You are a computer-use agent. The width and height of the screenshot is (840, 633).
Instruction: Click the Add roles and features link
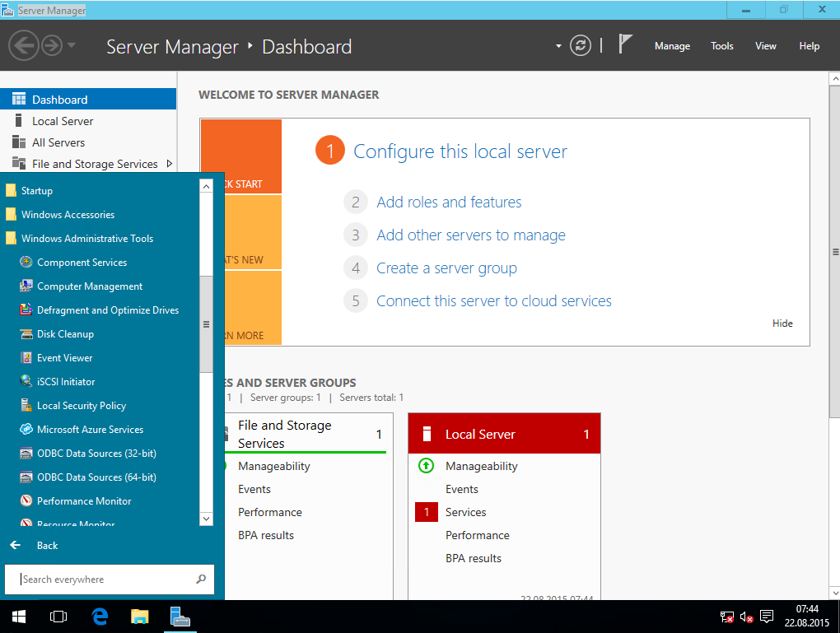pyautogui.click(x=449, y=202)
